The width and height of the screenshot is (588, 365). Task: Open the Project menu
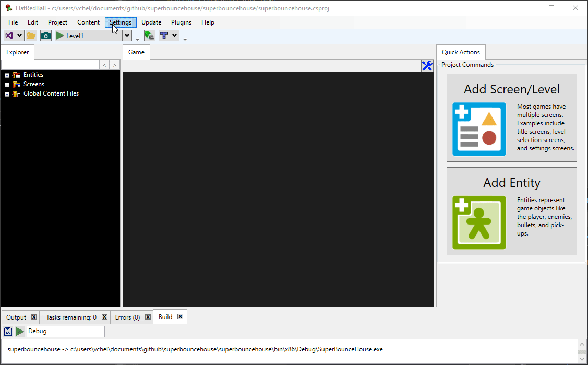pyautogui.click(x=57, y=22)
